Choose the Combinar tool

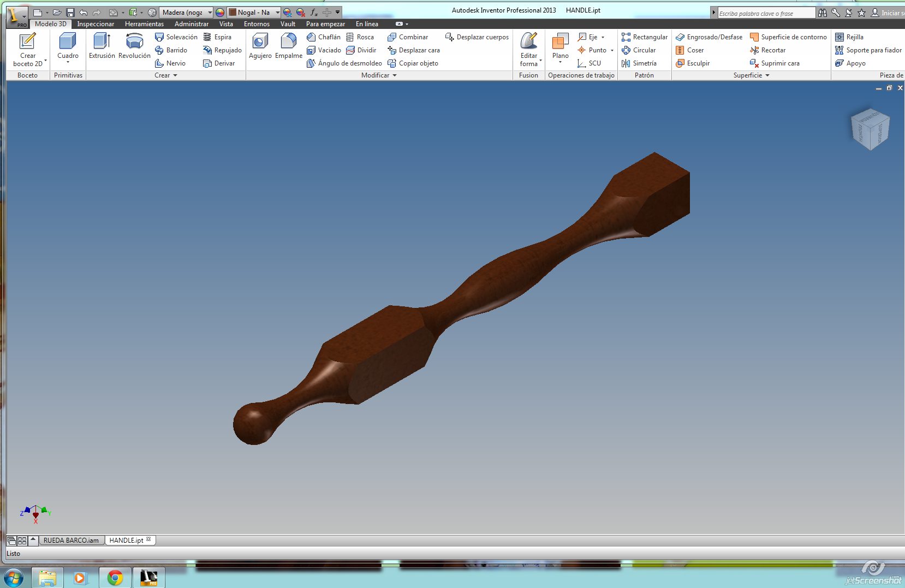coord(408,37)
